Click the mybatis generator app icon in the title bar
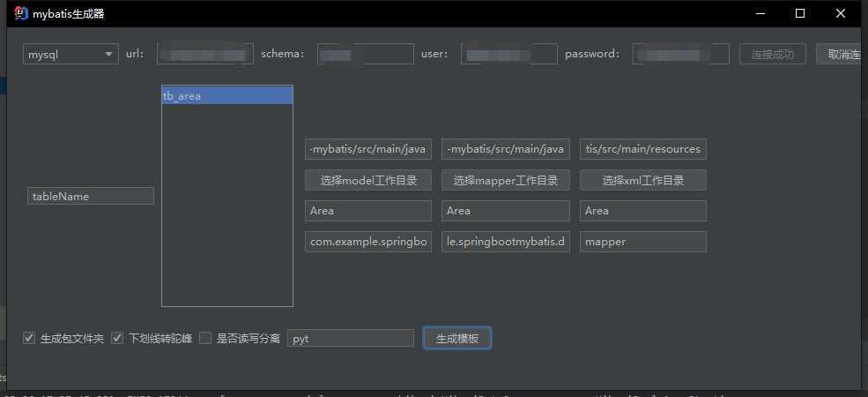Image resolution: width=868 pixels, height=397 pixels. point(21,13)
